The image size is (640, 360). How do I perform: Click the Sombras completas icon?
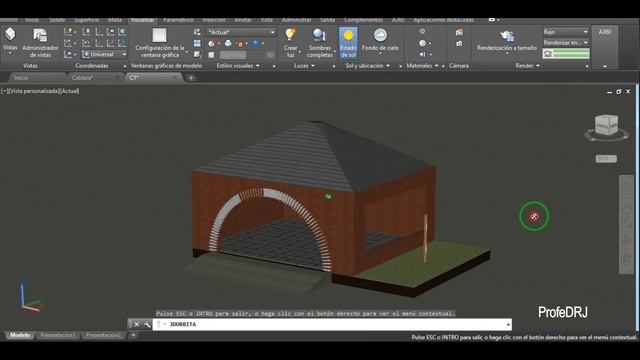(x=320, y=35)
